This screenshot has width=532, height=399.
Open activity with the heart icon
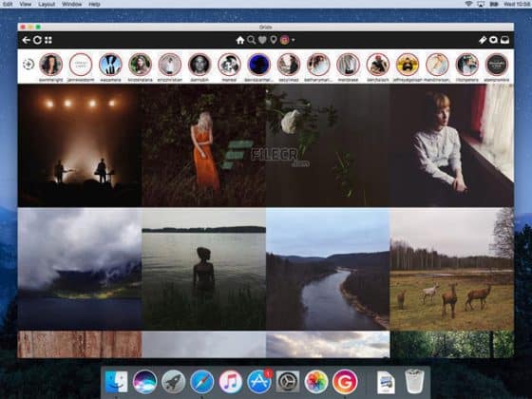tap(262, 40)
